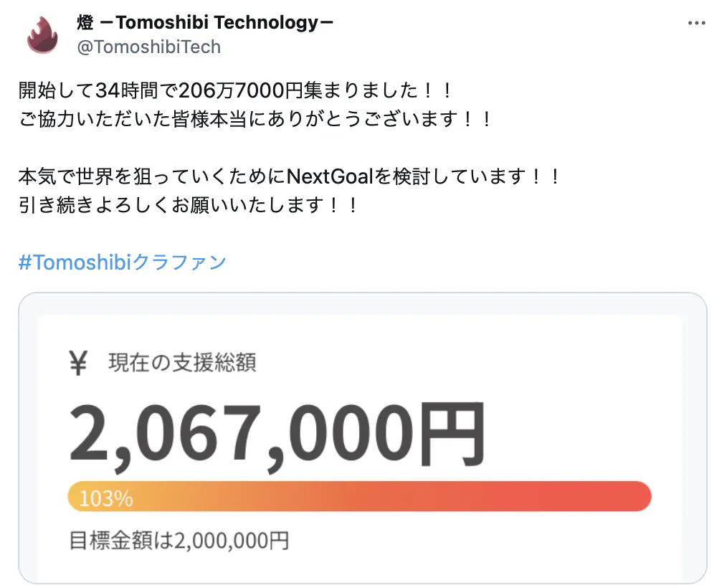Image resolution: width=727 pixels, height=588 pixels.
Task: Click the red right end of the progress bar
Action: 631,496
